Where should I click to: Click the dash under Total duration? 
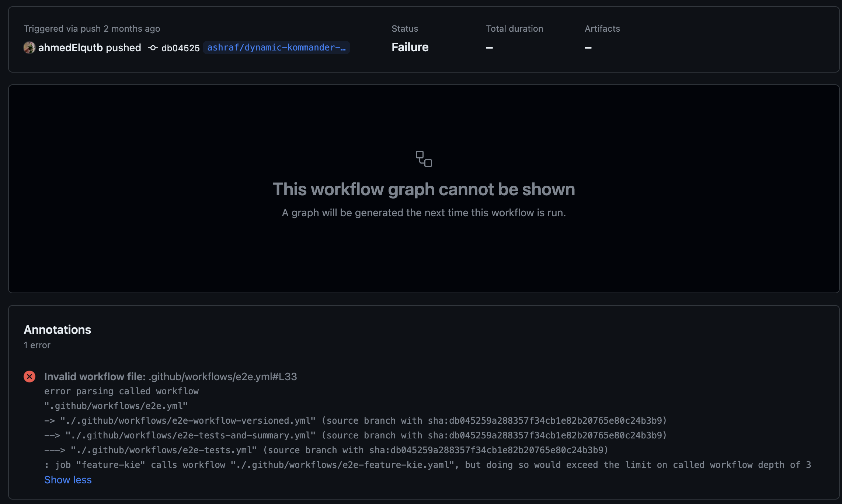(490, 48)
